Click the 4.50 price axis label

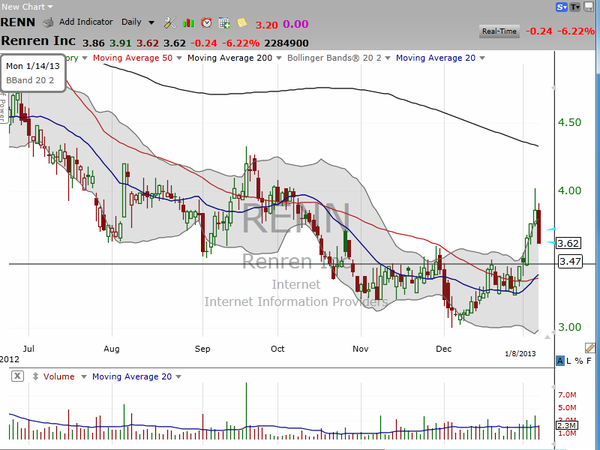tap(569, 122)
